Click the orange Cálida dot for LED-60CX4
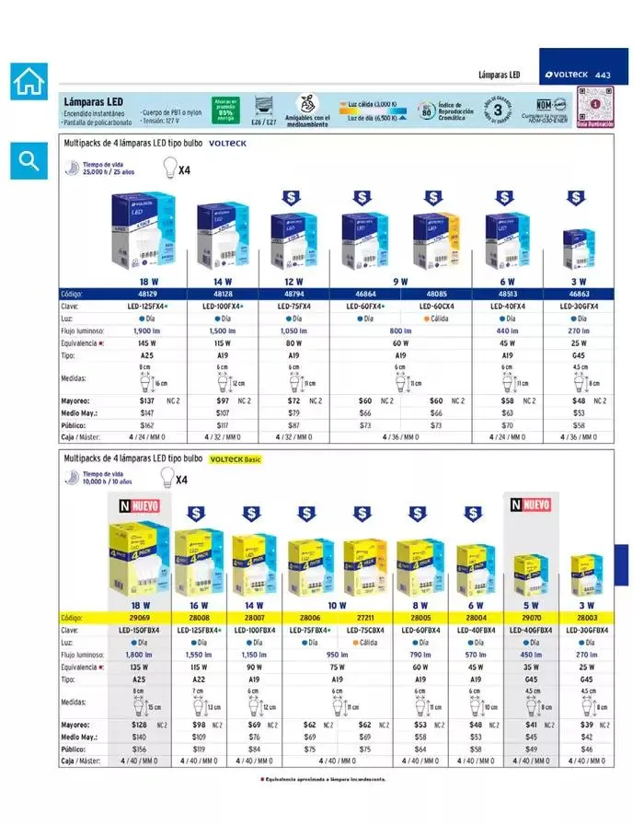This screenshot has height=824, width=644. (x=428, y=319)
